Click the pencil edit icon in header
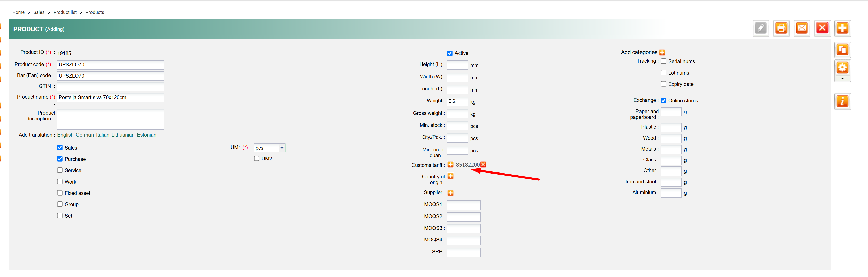 [760, 28]
